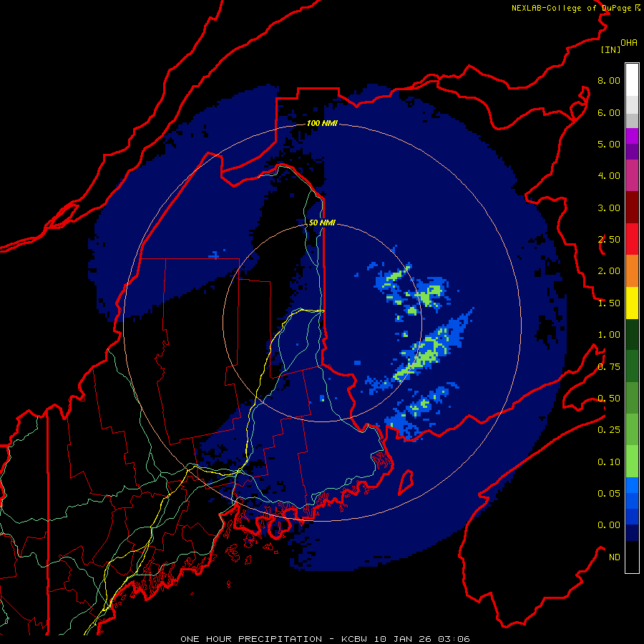This screenshot has height=644, width=644.
Task: Click the 8.00 legend value
Action: tap(609, 80)
